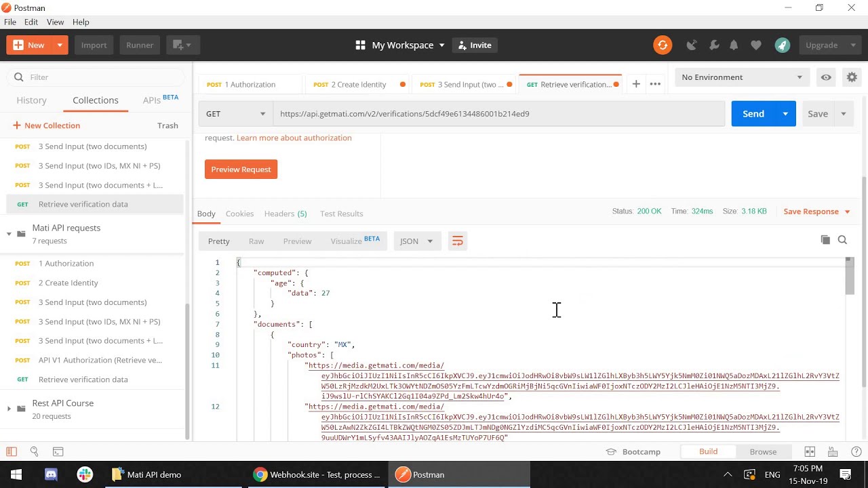Search within the response body icon
The image size is (868, 488).
click(x=843, y=240)
